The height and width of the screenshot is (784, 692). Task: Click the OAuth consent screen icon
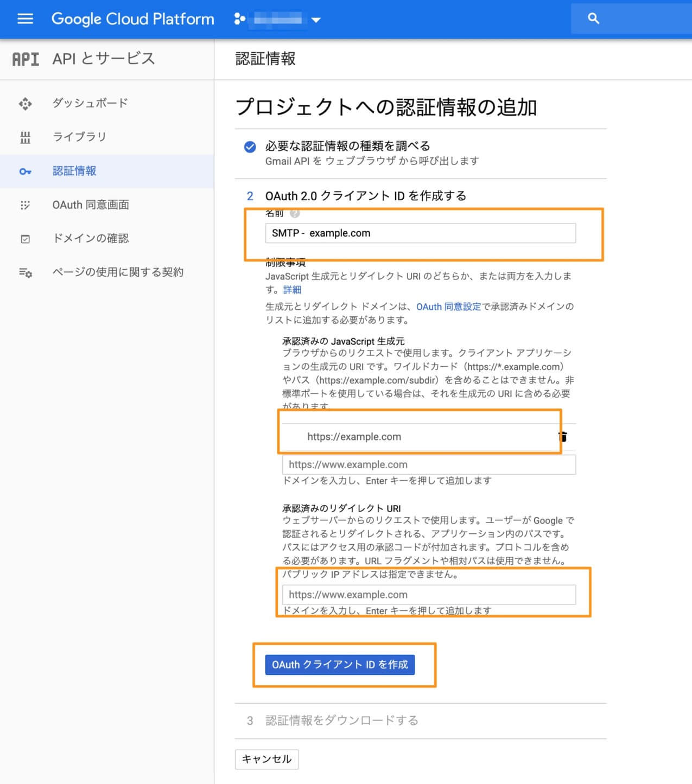[x=25, y=205]
